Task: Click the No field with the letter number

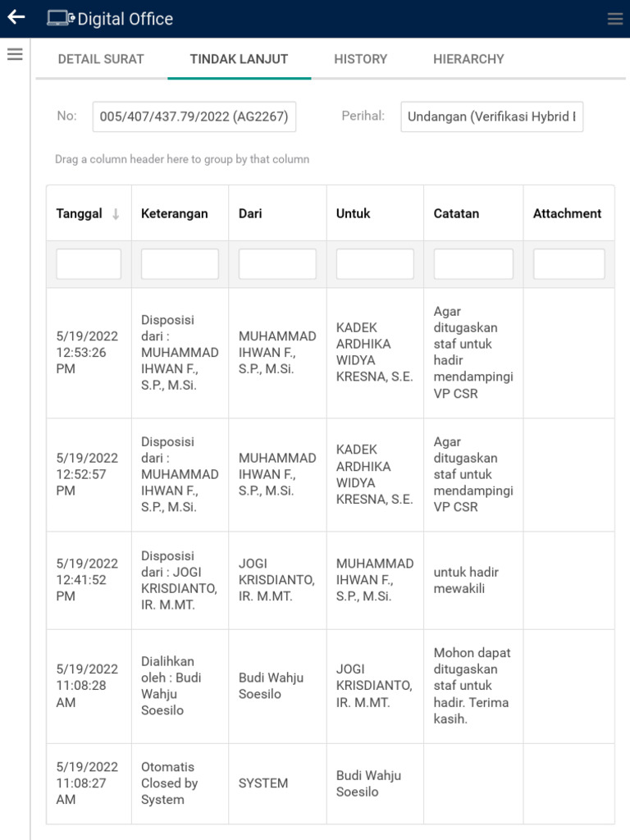Action: coord(194,116)
